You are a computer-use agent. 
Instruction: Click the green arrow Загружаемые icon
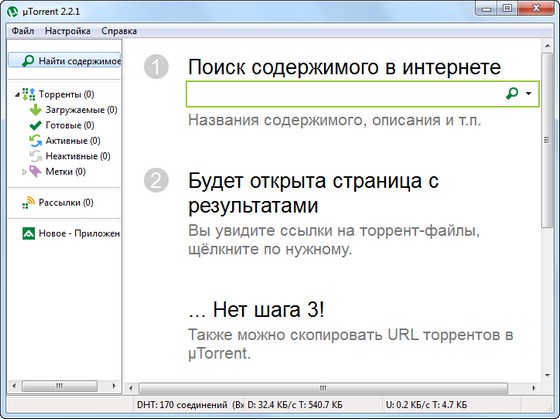[35, 110]
